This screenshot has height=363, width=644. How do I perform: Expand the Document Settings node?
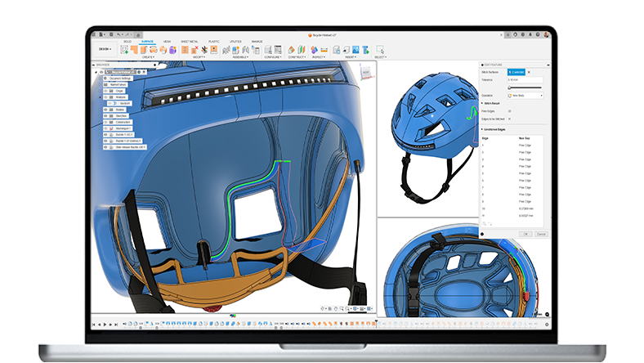point(100,78)
